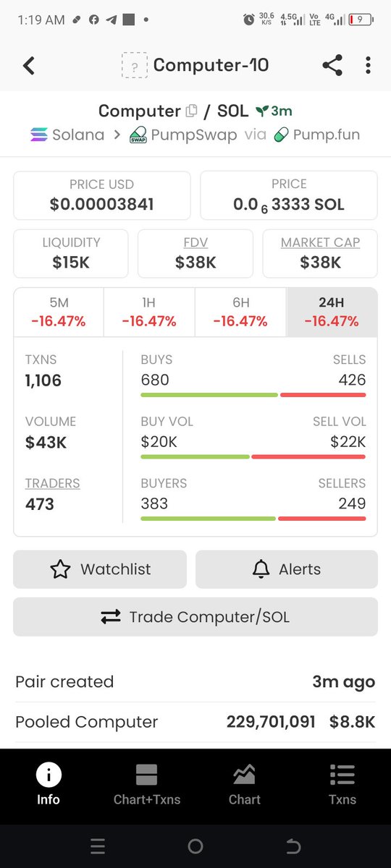Image resolution: width=391 pixels, height=868 pixels.
Task: Tap the PumpSwap logo icon
Action: click(x=138, y=135)
